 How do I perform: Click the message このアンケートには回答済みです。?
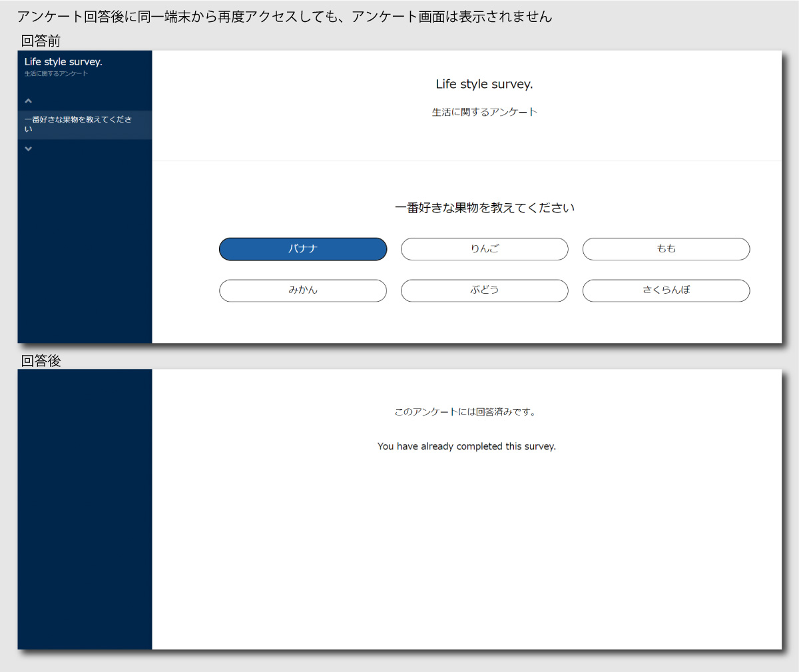[466, 412]
